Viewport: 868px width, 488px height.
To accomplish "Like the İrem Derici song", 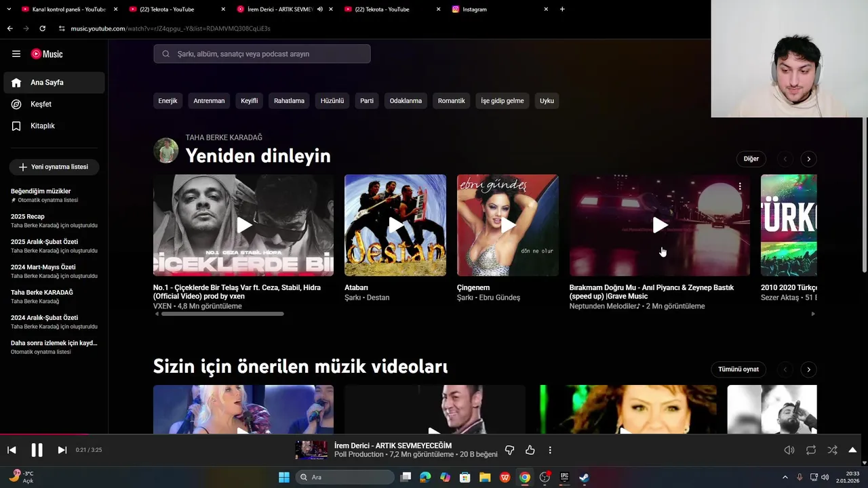I will pyautogui.click(x=530, y=450).
